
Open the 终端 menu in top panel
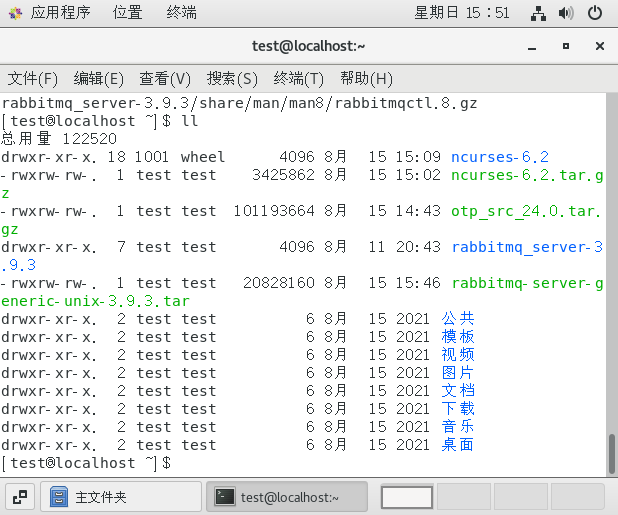coord(181,13)
